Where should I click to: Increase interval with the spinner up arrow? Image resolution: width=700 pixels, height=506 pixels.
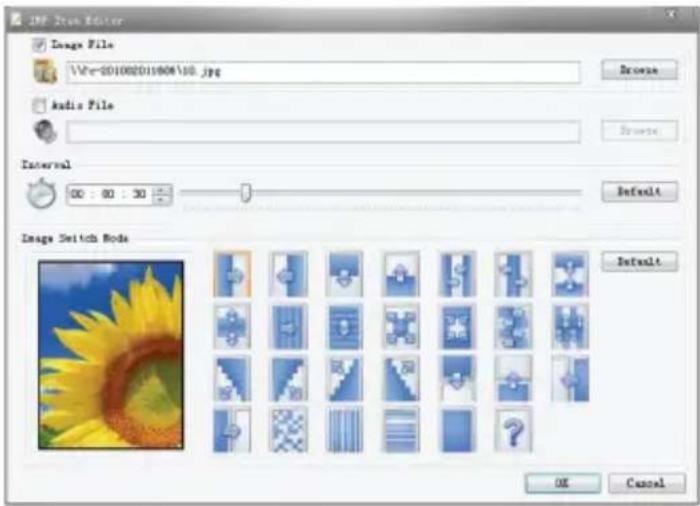(162, 189)
